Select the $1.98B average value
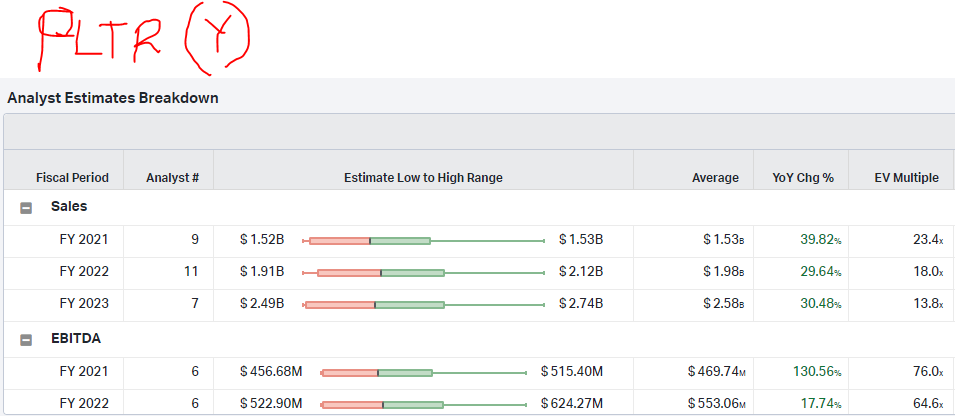The width and height of the screenshot is (955, 416). [x=723, y=271]
